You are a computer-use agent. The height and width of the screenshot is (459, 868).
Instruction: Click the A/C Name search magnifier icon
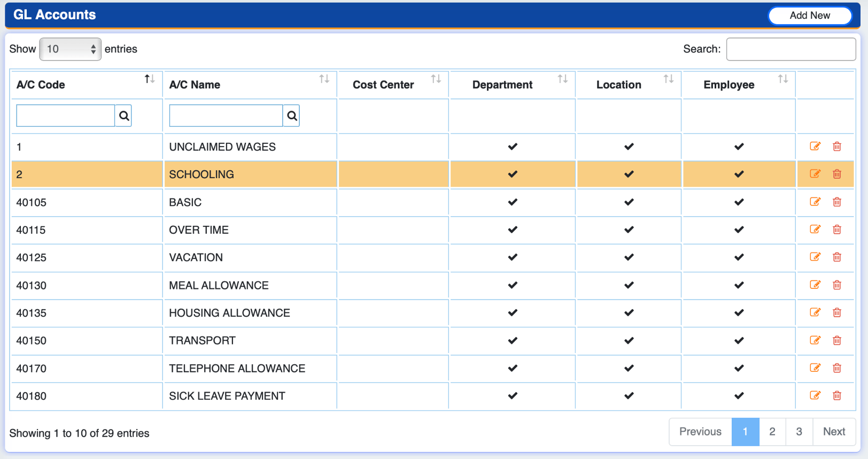(292, 116)
